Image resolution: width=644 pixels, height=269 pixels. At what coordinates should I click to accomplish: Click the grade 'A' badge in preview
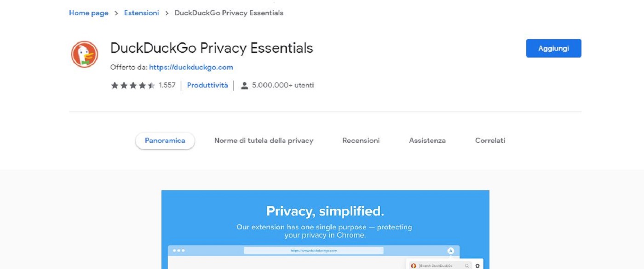pyautogui.click(x=451, y=251)
